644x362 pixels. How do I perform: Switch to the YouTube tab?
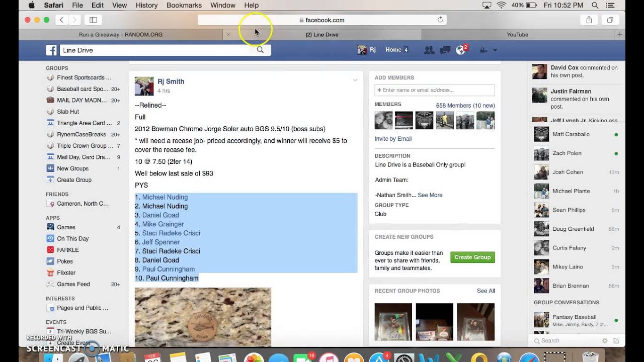(x=518, y=35)
